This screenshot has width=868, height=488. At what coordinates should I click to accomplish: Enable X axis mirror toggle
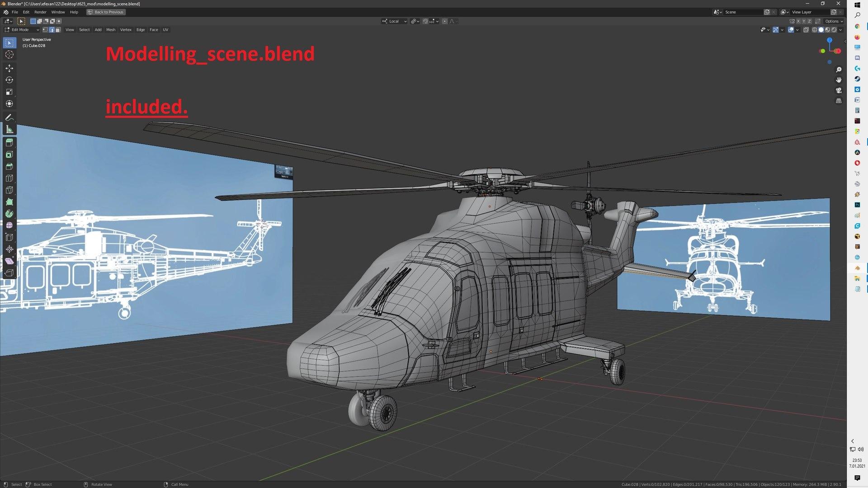[798, 21]
